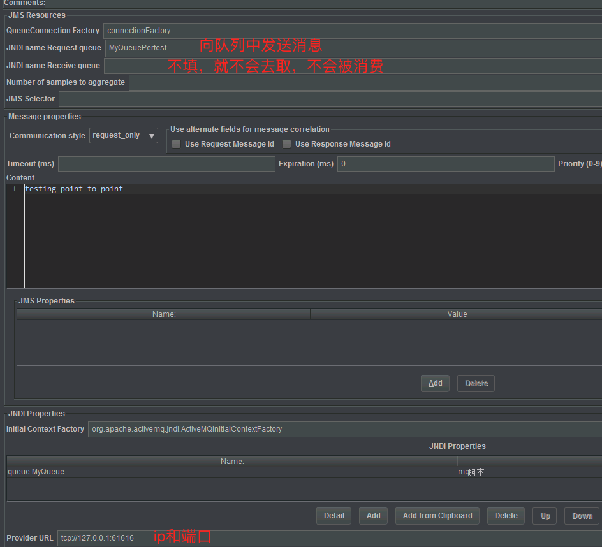The height and width of the screenshot is (547, 602).
Task: Open the Communication style dropdown
Action: (124, 135)
